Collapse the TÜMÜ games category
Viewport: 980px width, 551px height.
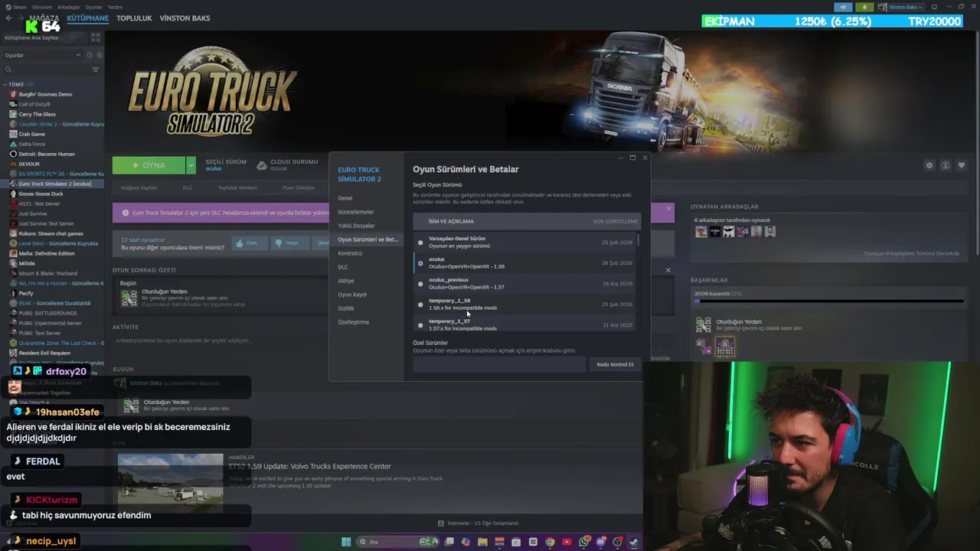5,84
